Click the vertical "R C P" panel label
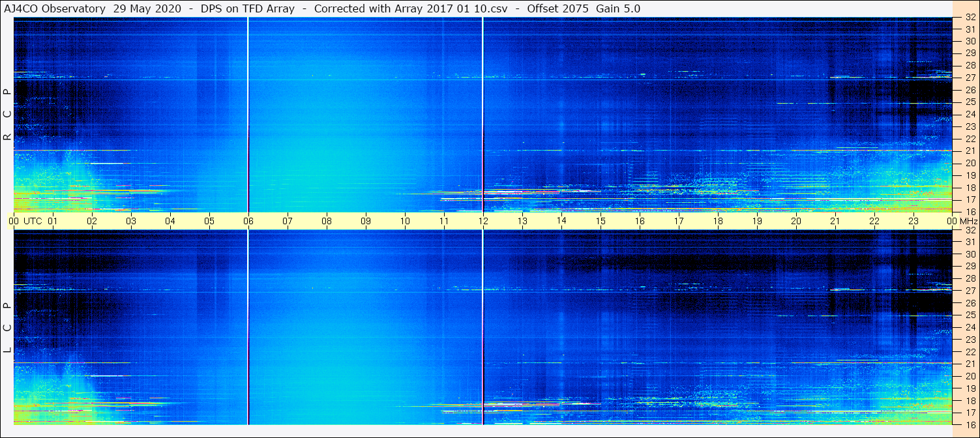The image size is (980, 438). [8, 115]
